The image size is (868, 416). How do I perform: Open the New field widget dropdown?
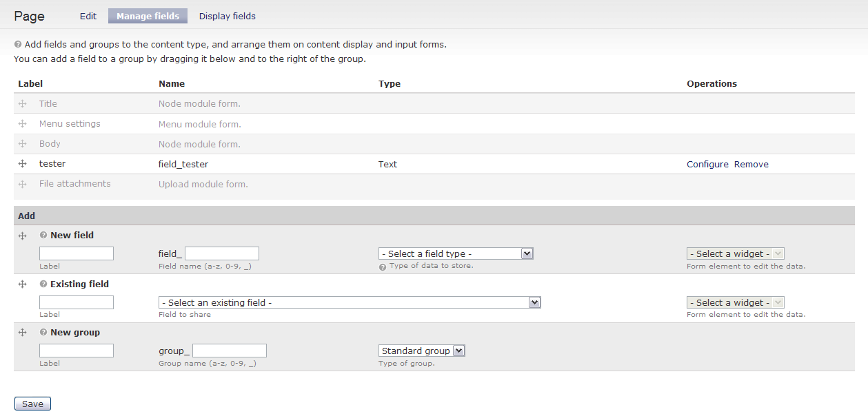click(x=735, y=253)
